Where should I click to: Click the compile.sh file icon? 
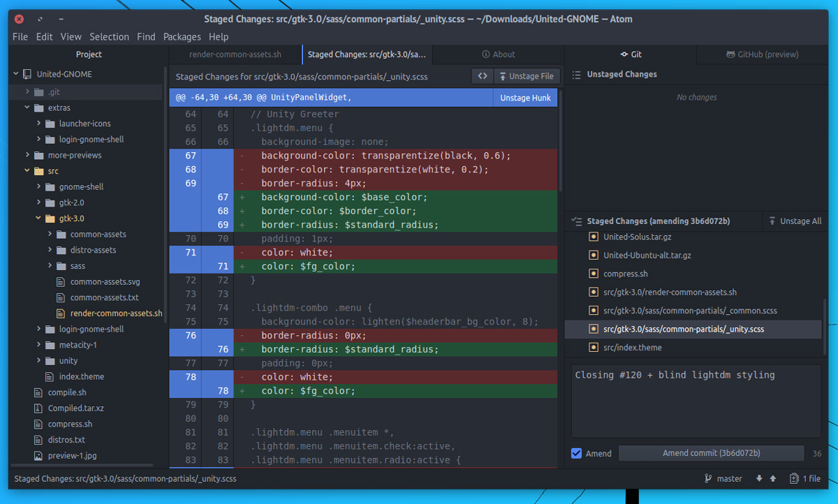[x=38, y=392]
